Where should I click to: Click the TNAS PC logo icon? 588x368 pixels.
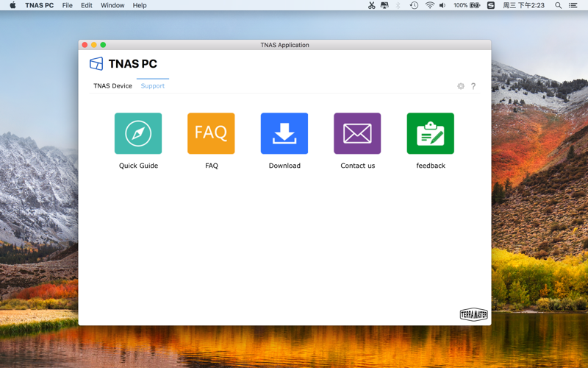pos(96,63)
